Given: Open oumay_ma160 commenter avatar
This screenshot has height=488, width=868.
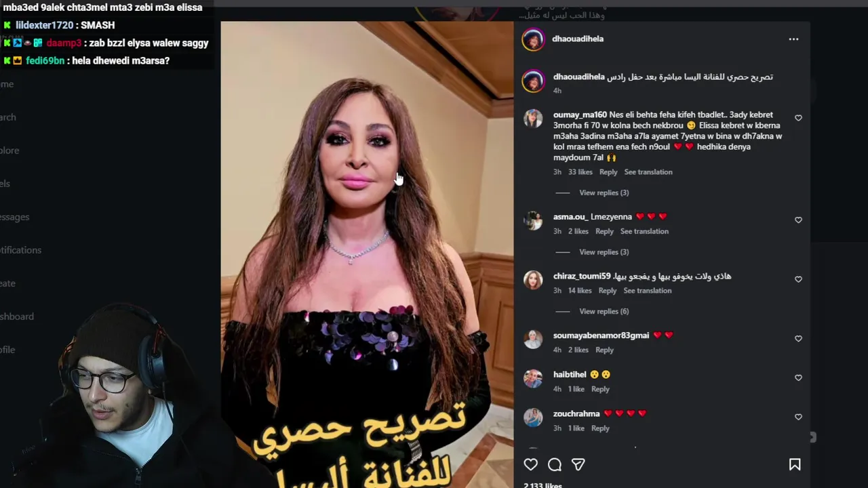Looking at the screenshot, I should point(533,119).
